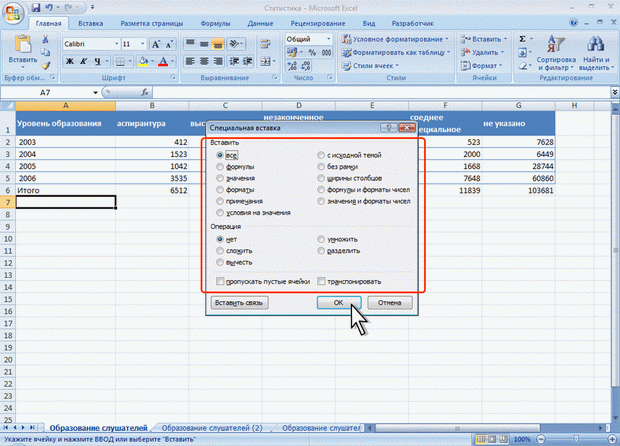Click the zoom slider in status bar
Viewport: 620px width, 446px height.
(x=576, y=439)
